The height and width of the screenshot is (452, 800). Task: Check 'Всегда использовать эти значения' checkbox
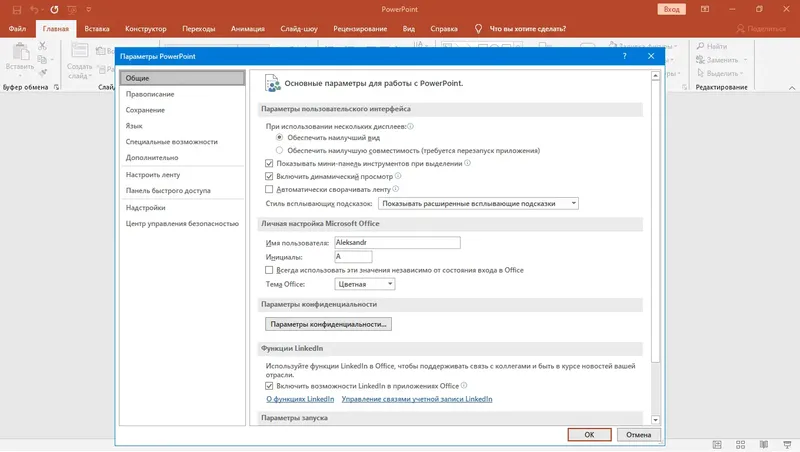(x=269, y=270)
